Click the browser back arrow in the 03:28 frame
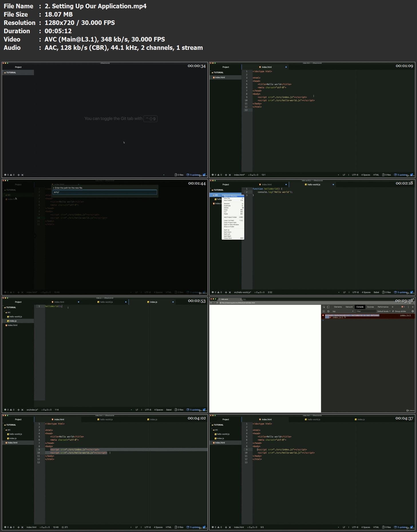 pyautogui.click(x=211, y=303)
